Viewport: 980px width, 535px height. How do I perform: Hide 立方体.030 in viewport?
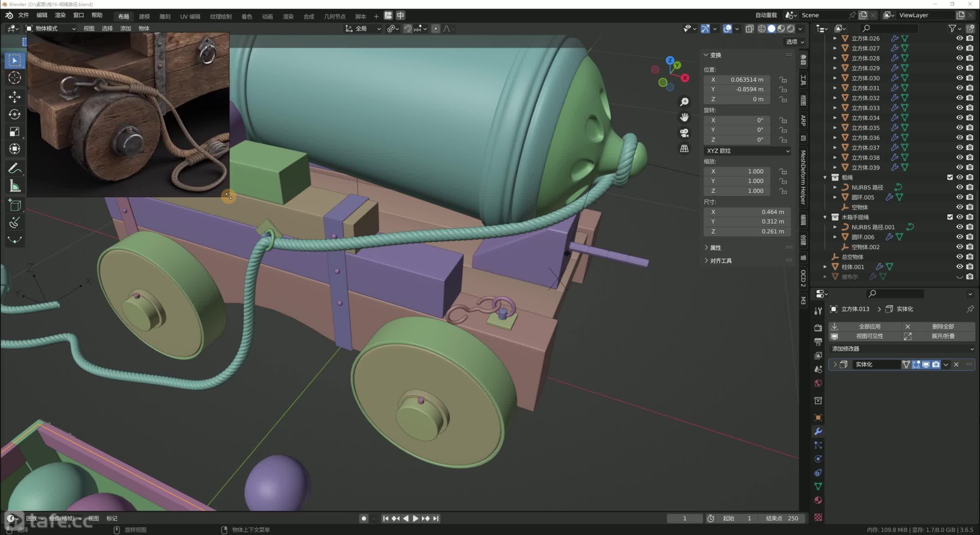(x=959, y=78)
